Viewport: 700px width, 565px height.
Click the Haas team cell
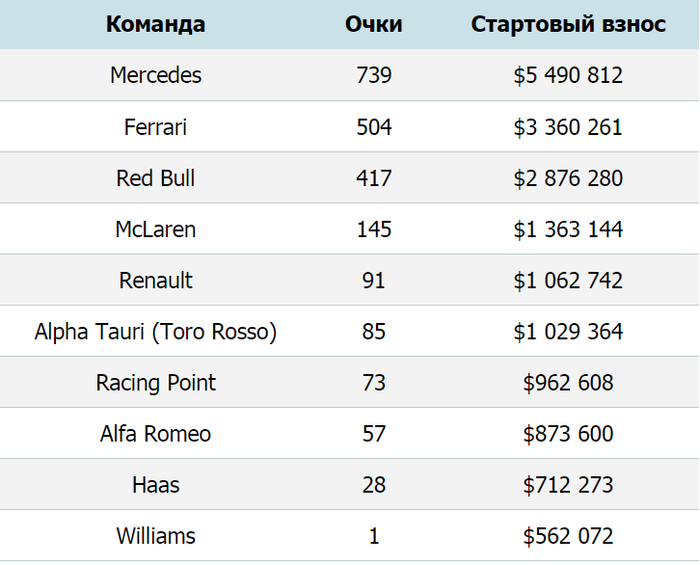[155, 485]
